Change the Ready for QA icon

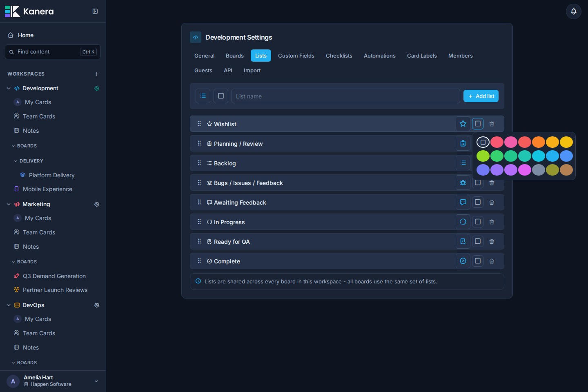[x=463, y=241]
